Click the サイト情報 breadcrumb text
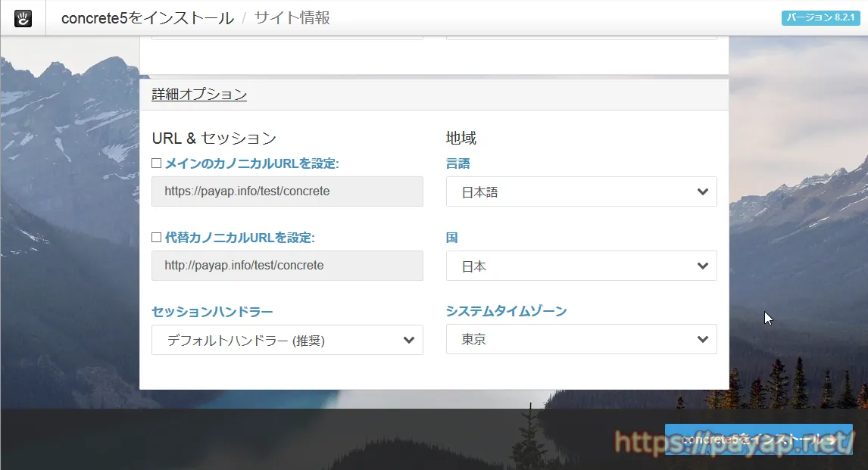The width and height of the screenshot is (868, 470). [292, 18]
